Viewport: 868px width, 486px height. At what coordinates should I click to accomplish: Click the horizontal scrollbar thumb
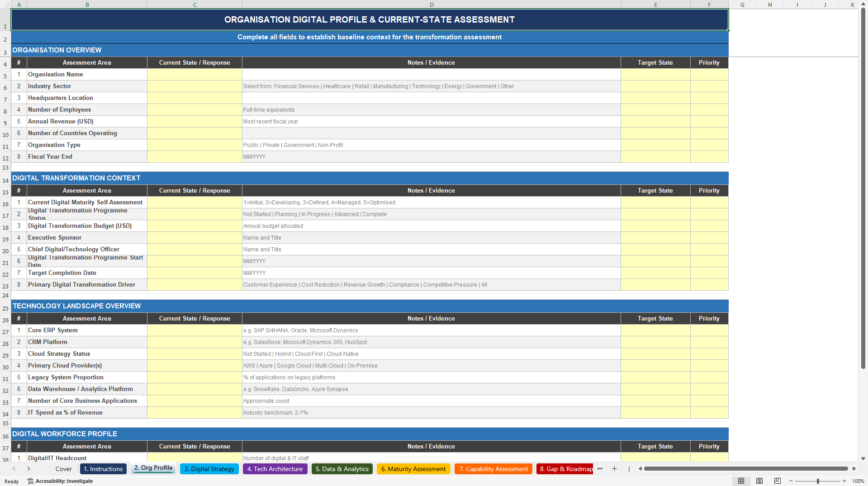746,469
